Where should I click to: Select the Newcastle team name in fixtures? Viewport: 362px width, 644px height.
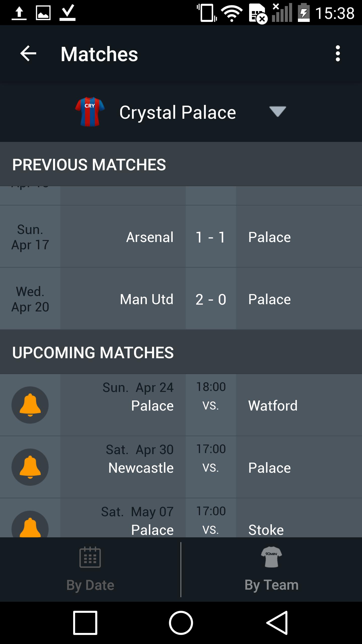pos(141,468)
